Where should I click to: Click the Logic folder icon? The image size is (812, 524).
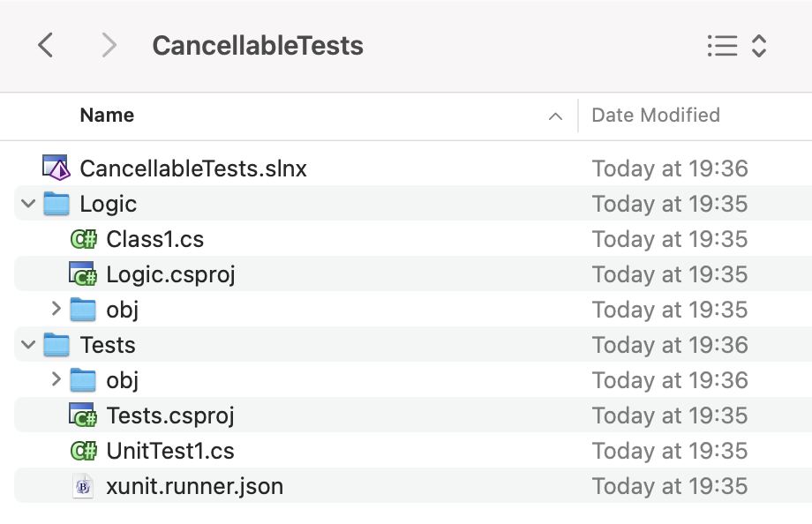(x=58, y=203)
